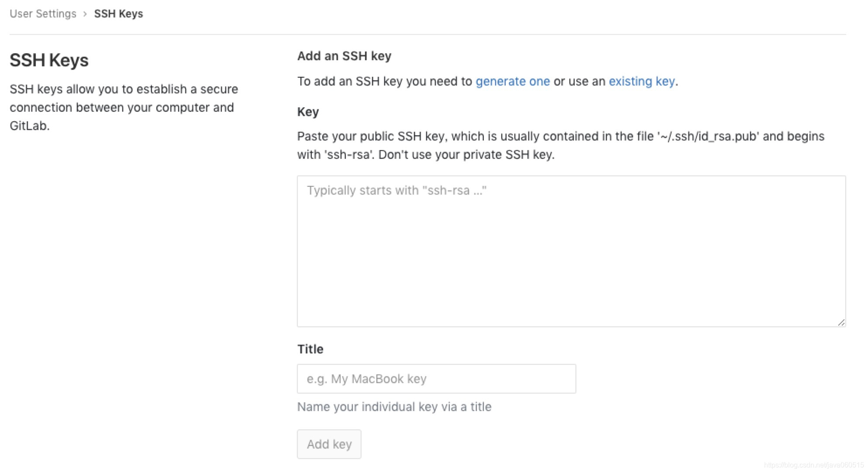Click the Key field label
This screenshot has height=473, width=868.
click(308, 112)
